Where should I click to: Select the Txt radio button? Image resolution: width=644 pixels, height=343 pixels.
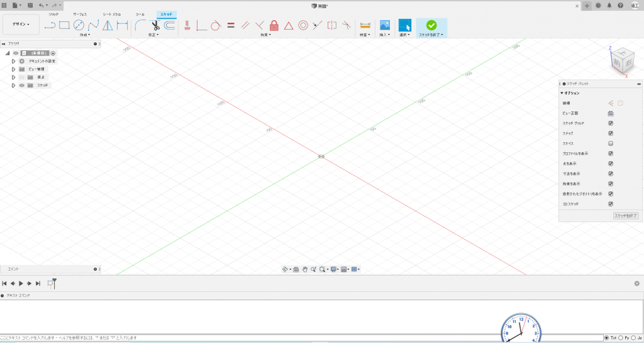coord(607,338)
